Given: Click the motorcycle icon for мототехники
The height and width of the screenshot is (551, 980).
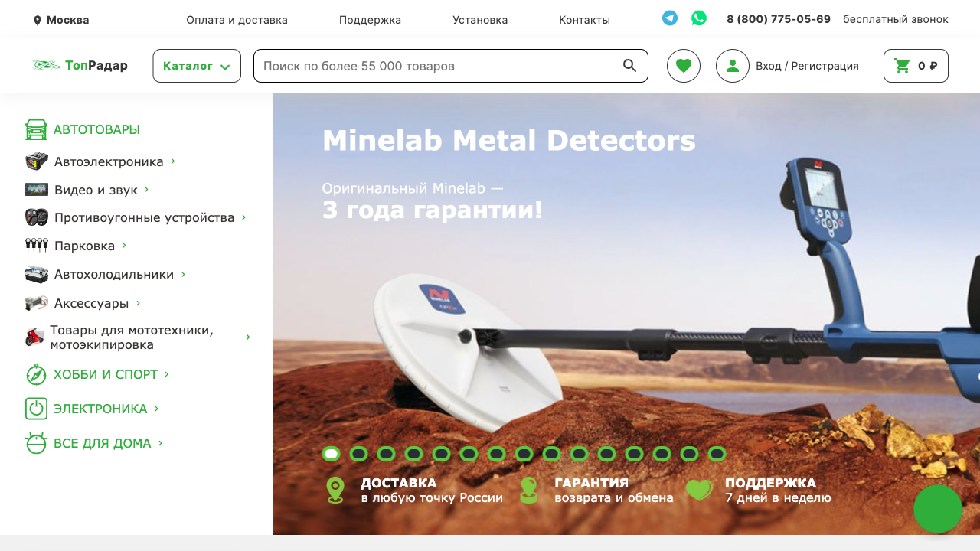Looking at the screenshot, I should click(34, 337).
